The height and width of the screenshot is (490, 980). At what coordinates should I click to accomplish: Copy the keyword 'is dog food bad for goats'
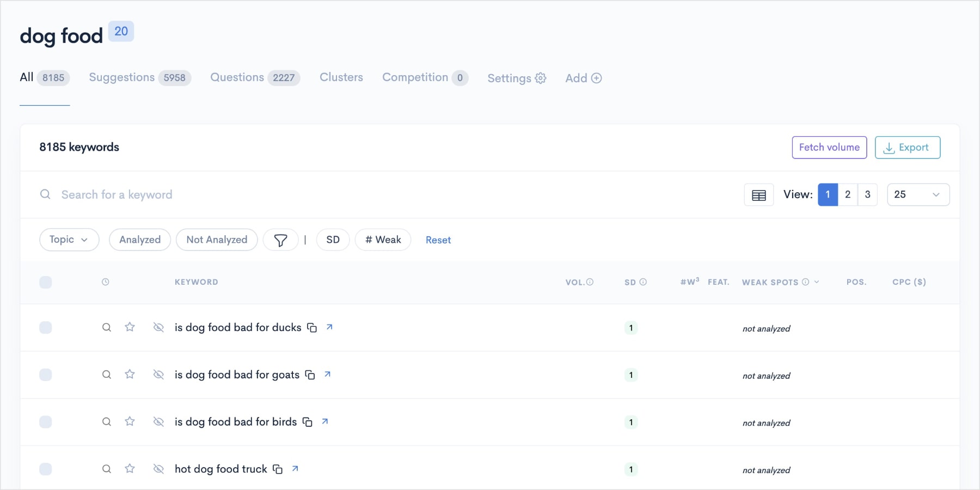(x=310, y=375)
